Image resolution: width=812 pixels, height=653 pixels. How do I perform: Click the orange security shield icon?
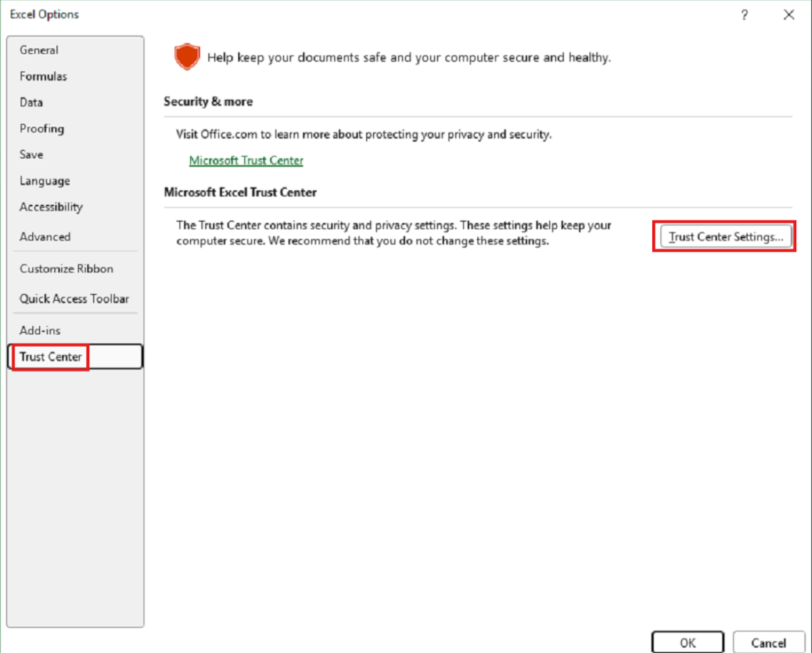pyautogui.click(x=187, y=56)
